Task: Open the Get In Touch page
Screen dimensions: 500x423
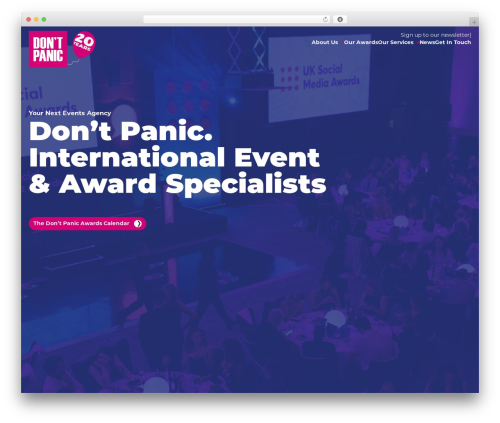Action: [x=453, y=42]
